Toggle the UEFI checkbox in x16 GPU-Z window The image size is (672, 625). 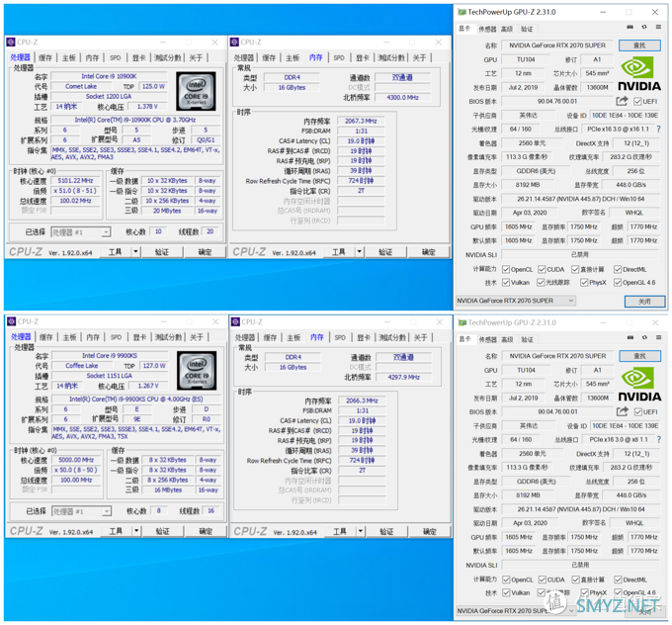pyautogui.click(x=637, y=102)
